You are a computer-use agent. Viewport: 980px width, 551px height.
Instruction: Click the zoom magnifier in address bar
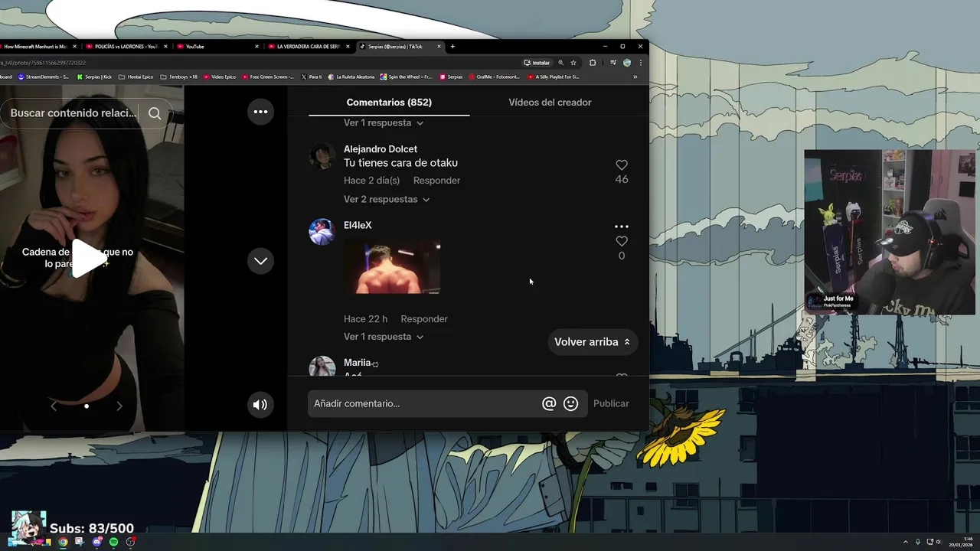[560, 63]
